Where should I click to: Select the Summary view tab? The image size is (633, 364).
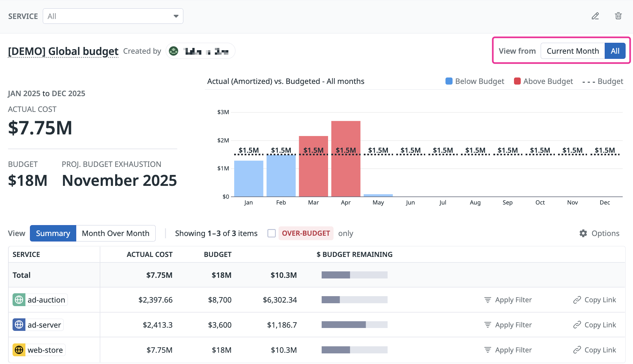coord(53,233)
